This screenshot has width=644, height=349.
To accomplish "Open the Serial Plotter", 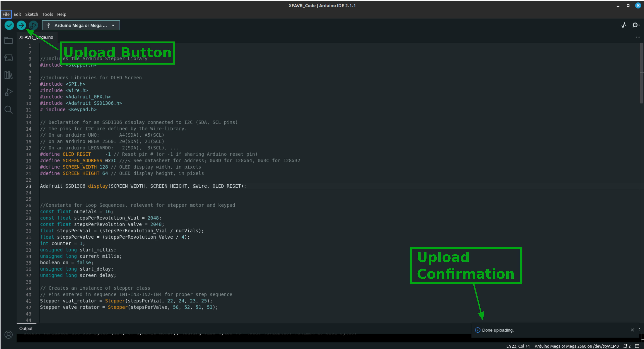I will coord(624,25).
